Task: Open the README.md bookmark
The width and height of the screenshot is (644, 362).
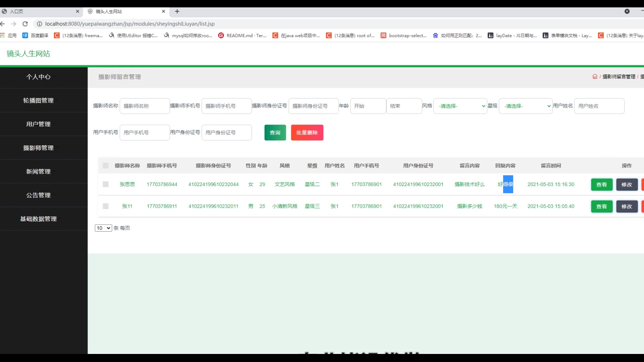Action: 242,35
